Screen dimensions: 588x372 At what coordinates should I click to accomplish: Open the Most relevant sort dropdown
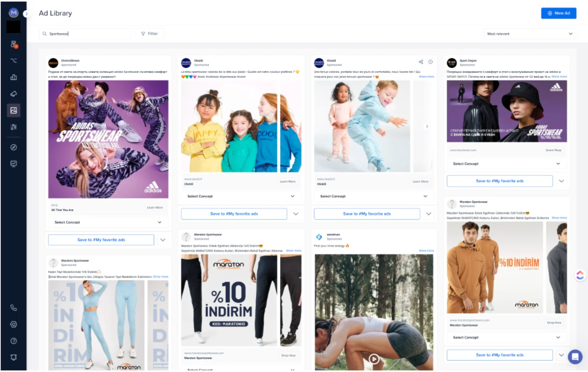(x=530, y=34)
